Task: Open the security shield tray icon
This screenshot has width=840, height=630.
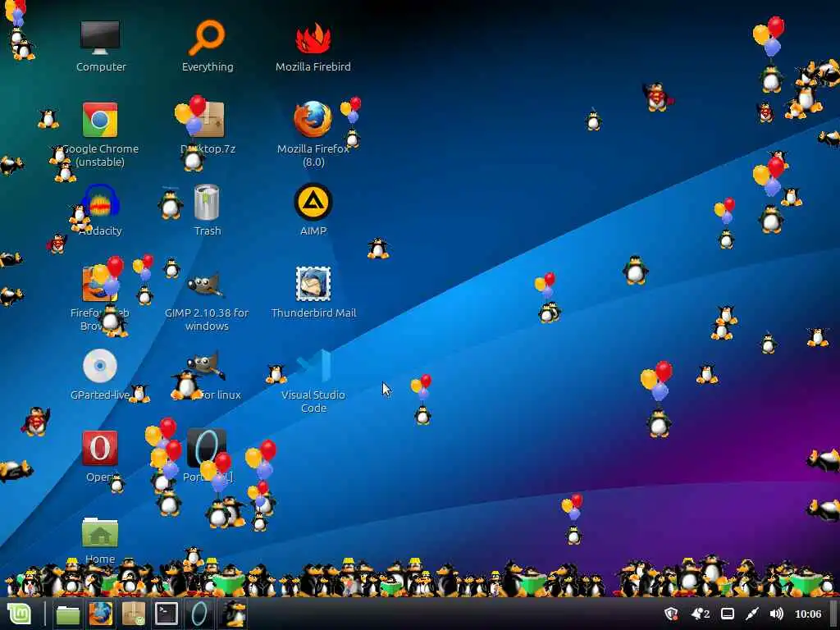Action: (671, 614)
